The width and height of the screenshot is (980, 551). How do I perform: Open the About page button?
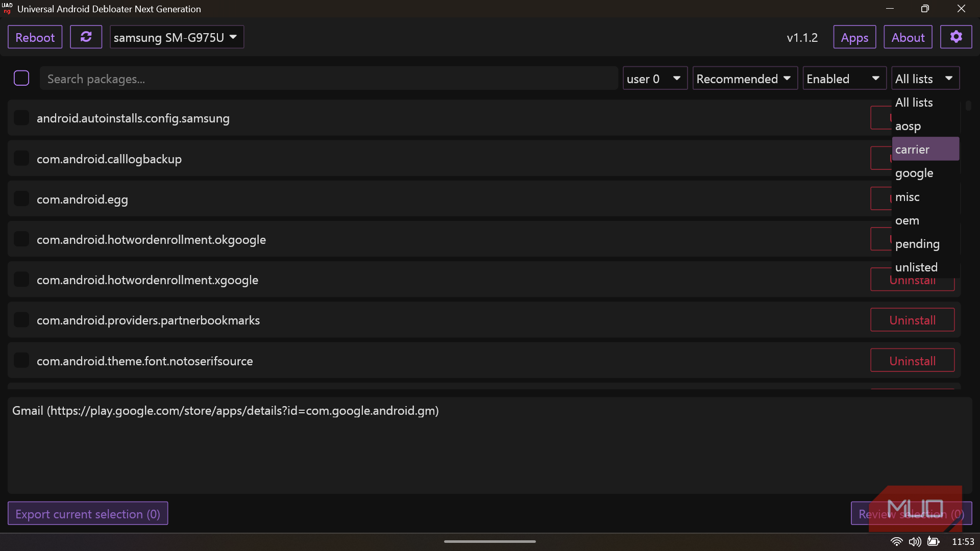point(908,37)
